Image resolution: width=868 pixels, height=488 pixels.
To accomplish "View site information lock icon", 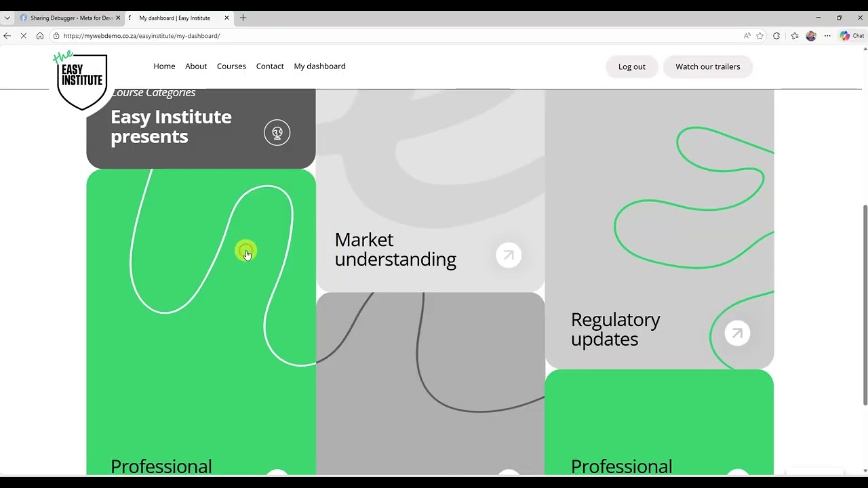I will pos(57,36).
